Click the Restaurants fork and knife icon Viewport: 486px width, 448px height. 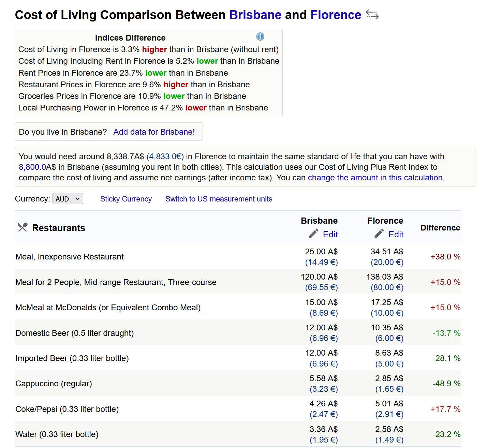23,227
